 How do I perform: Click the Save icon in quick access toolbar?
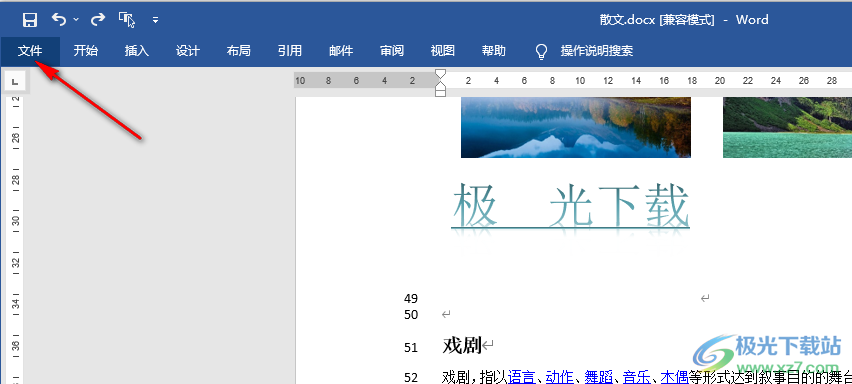(x=29, y=20)
